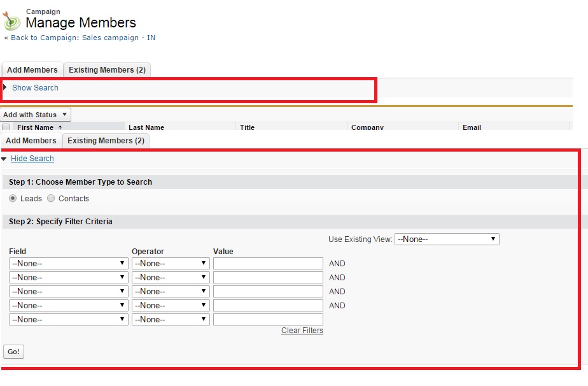Image resolution: width=588 pixels, height=386 pixels.
Task: Switch to the upper Existing Members (2) tab
Action: [x=107, y=70]
